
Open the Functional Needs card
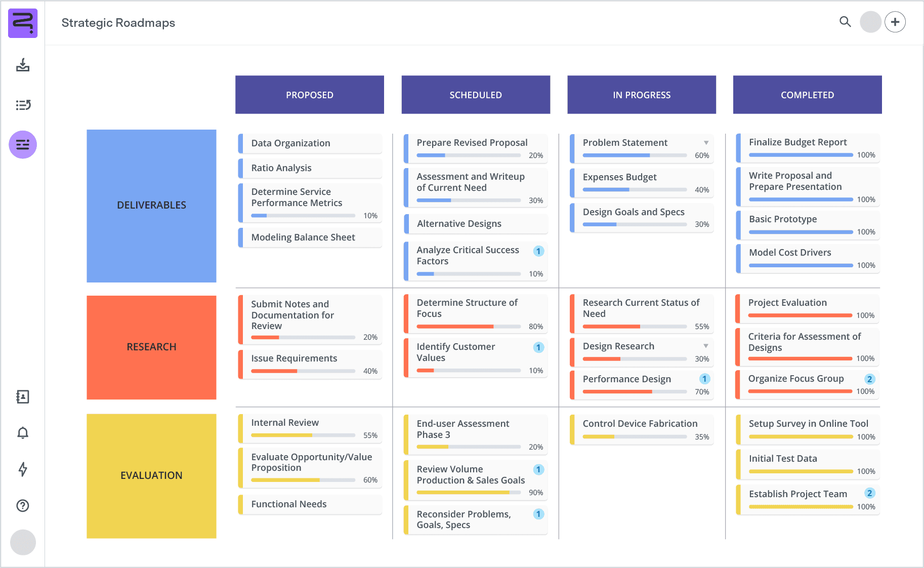(309, 504)
